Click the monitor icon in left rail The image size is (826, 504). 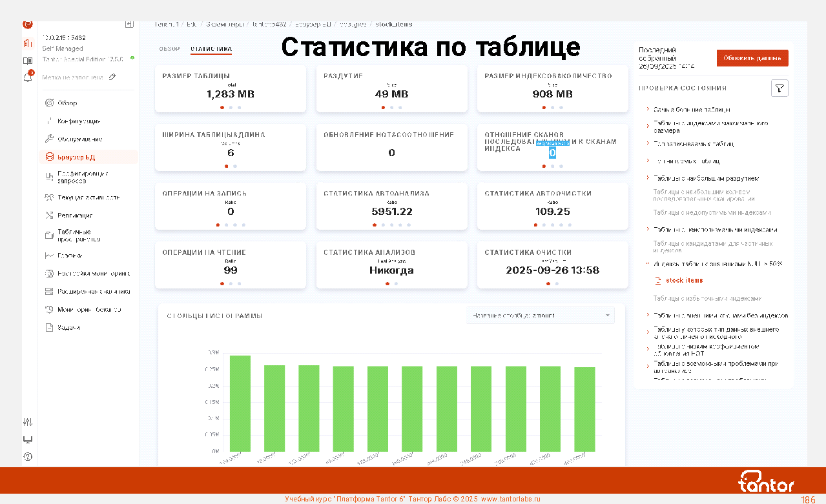coord(28,439)
